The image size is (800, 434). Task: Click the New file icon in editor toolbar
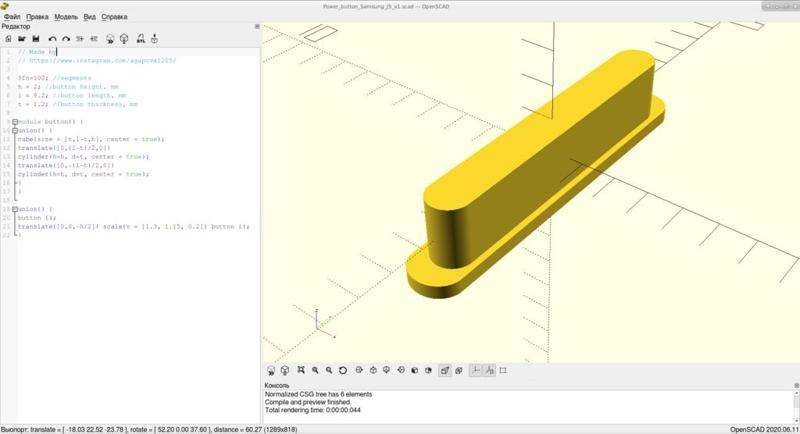(x=8, y=39)
